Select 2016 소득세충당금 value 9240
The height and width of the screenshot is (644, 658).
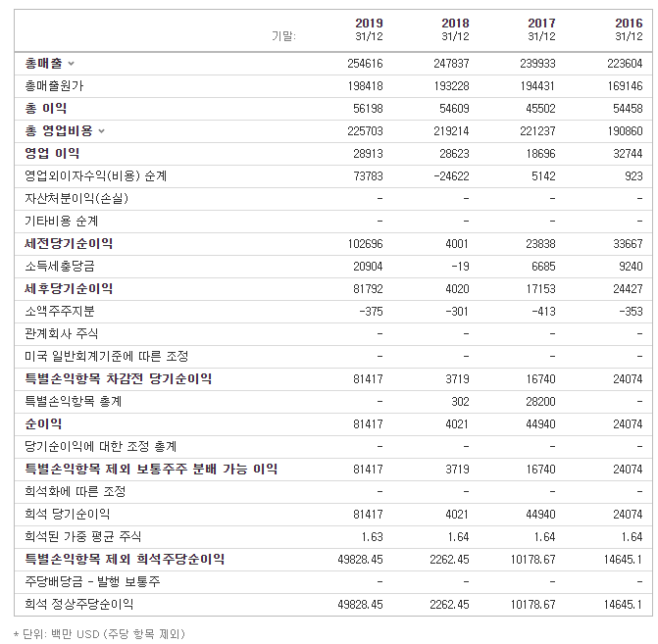coord(631,267)
